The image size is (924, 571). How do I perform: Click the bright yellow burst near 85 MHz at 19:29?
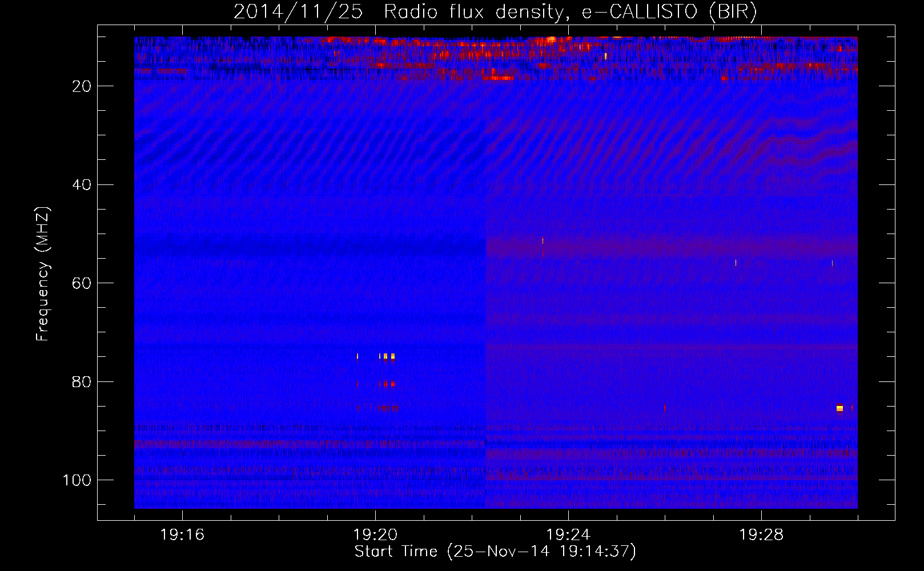click(839, 408)
